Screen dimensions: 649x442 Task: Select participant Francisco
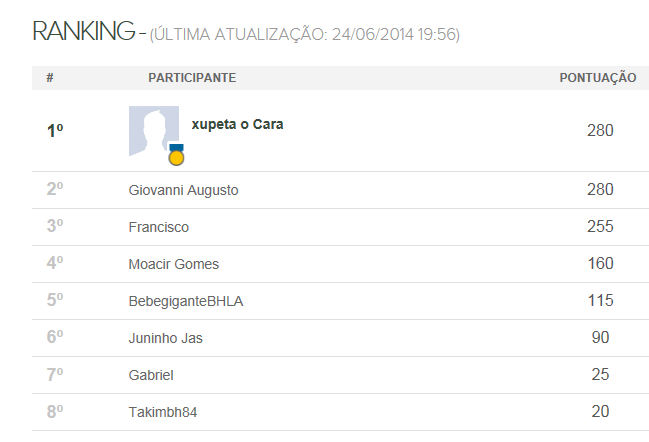pyautogui.click(x=159, y=227)
